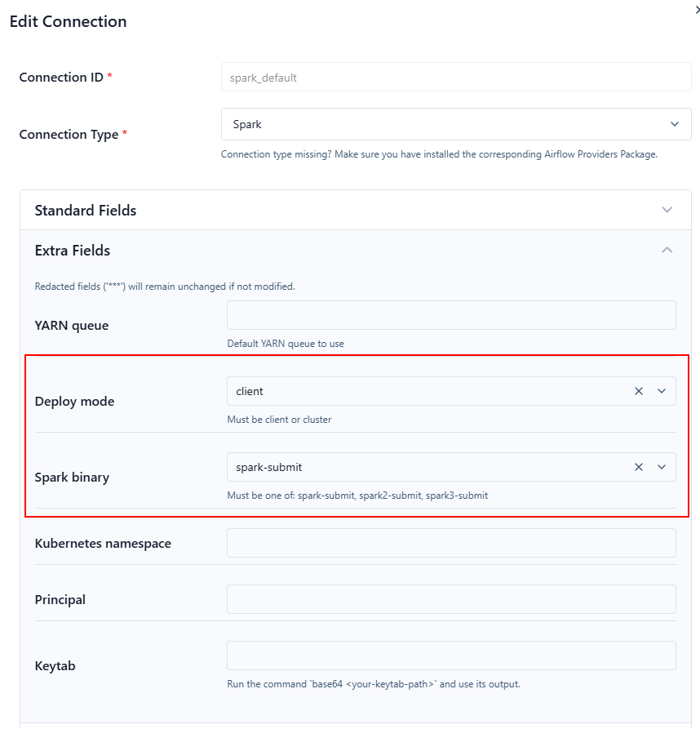The width and height of the screenshot is (700, 729).
Task: Clear the Spark binary selection X icon
Action: (x=639, y=467)
